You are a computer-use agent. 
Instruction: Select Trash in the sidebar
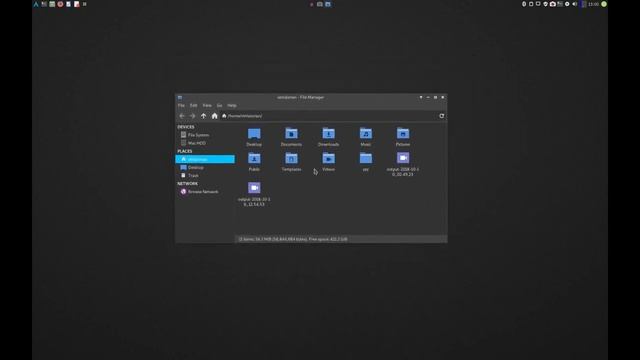[x=205, y=176]
